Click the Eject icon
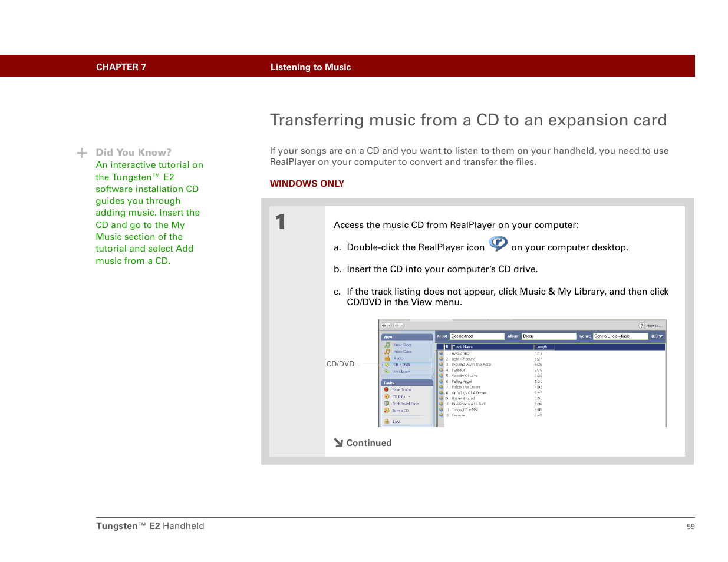 click(387, 421)
